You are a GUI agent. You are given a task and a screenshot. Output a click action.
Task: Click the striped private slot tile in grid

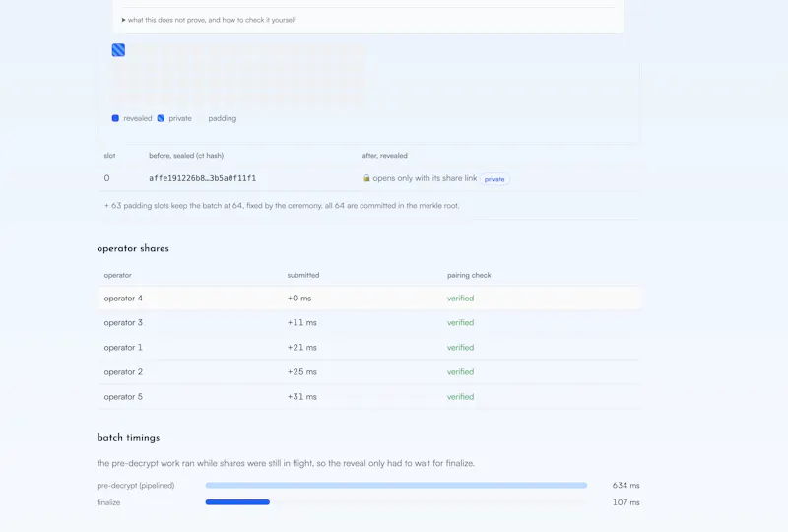coord(118,50)
